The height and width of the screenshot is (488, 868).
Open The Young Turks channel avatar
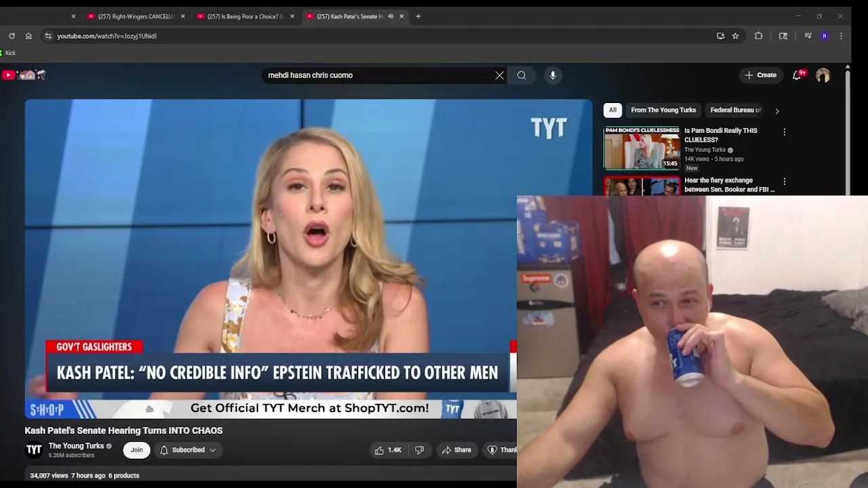coord(34,450)
